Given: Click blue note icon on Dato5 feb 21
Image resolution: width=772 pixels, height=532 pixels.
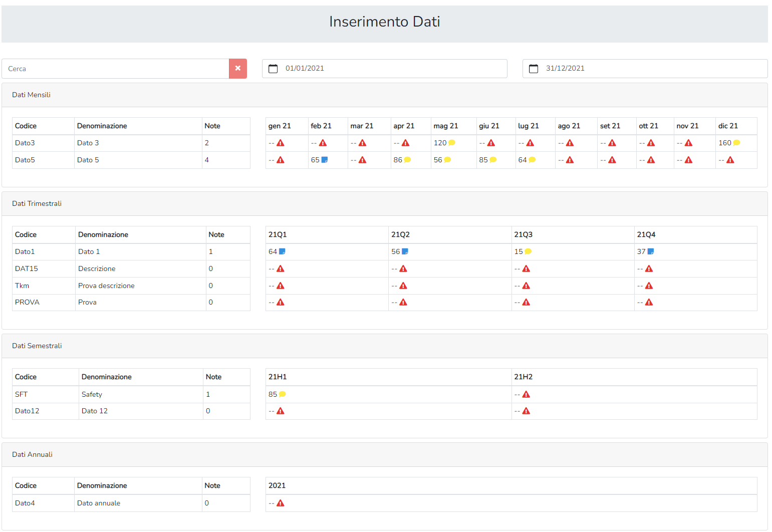Looking at the screenshot, I should [325, 160].
